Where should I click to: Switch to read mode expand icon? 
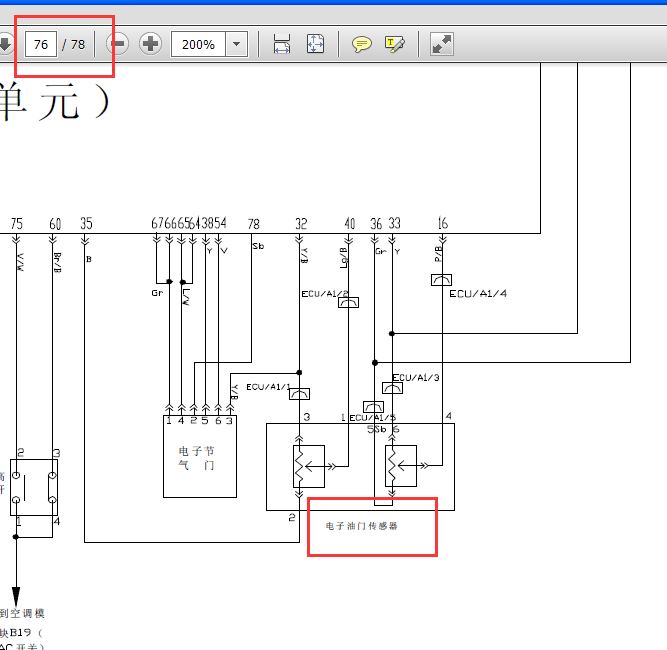pos(442,44)
